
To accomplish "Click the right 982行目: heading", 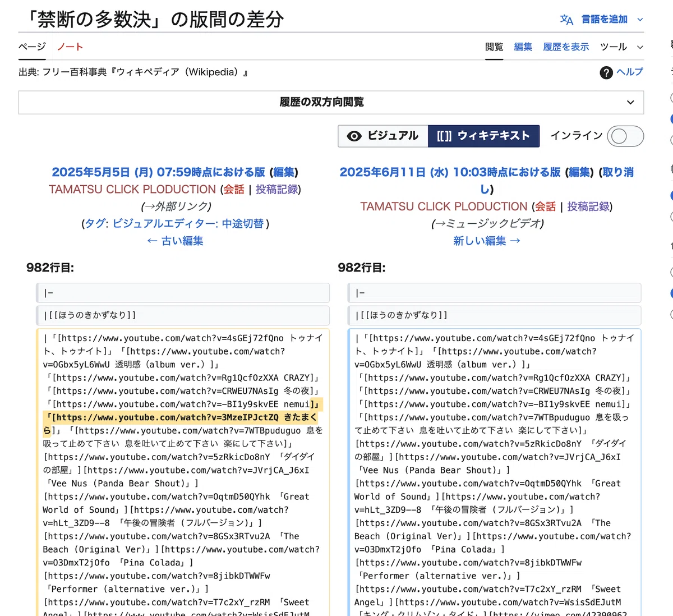I will (x=362, y=268).
